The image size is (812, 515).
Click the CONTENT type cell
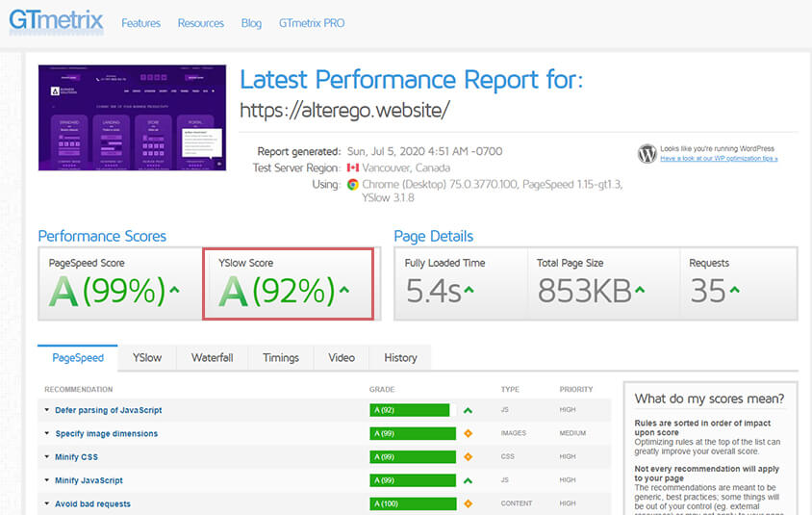[x=517, y=503]
